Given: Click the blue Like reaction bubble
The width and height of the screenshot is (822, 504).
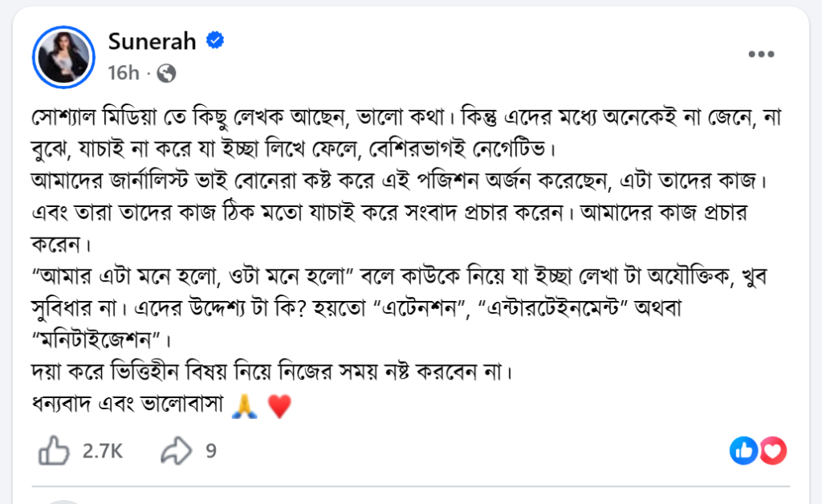Looking at the screenshot, I should 743,451.
